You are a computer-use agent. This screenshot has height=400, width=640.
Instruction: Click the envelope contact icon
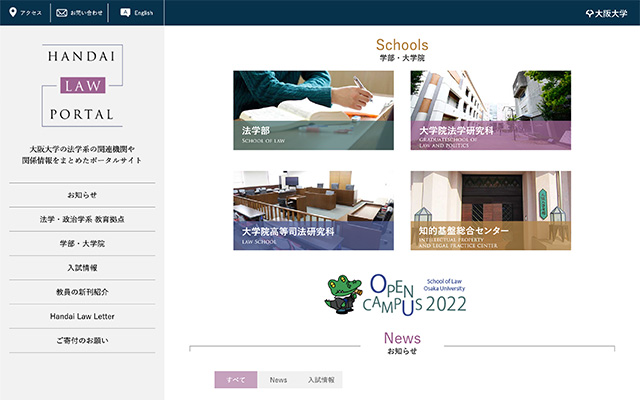62,13
